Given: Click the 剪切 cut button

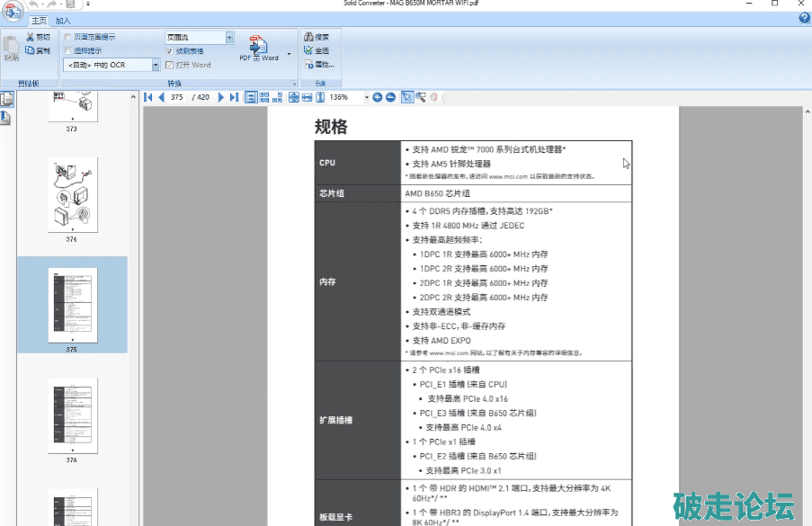Looking at the screenshot, I should point(39,37).
